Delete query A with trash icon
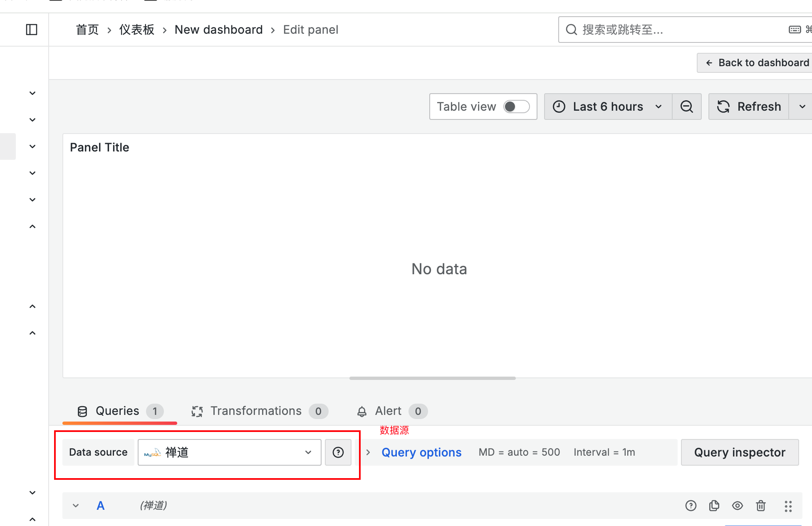 [761, 506]
